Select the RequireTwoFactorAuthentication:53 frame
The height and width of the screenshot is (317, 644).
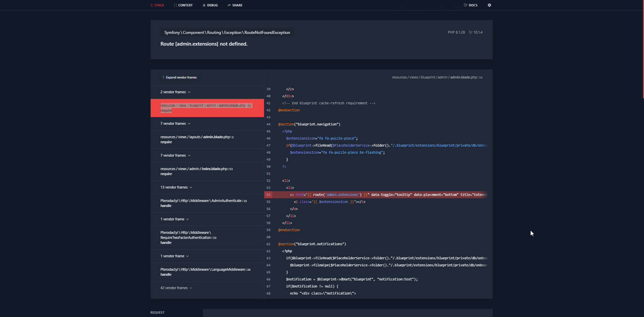click(x=207, y=237)
